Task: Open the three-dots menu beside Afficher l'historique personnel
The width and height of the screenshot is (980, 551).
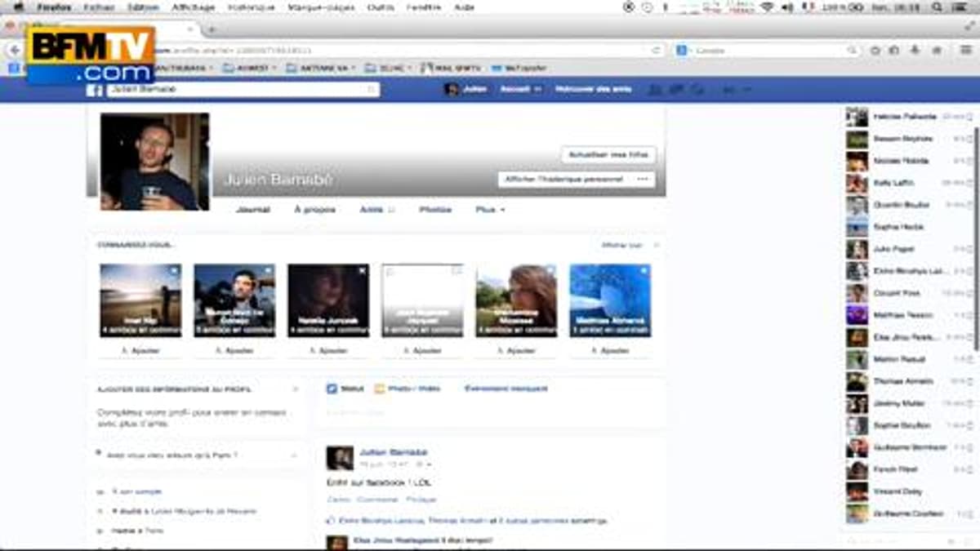Action: 643,180
